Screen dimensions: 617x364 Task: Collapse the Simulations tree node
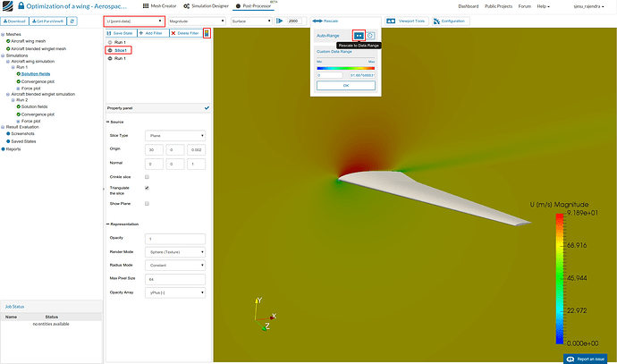click(x=3, y=55)
